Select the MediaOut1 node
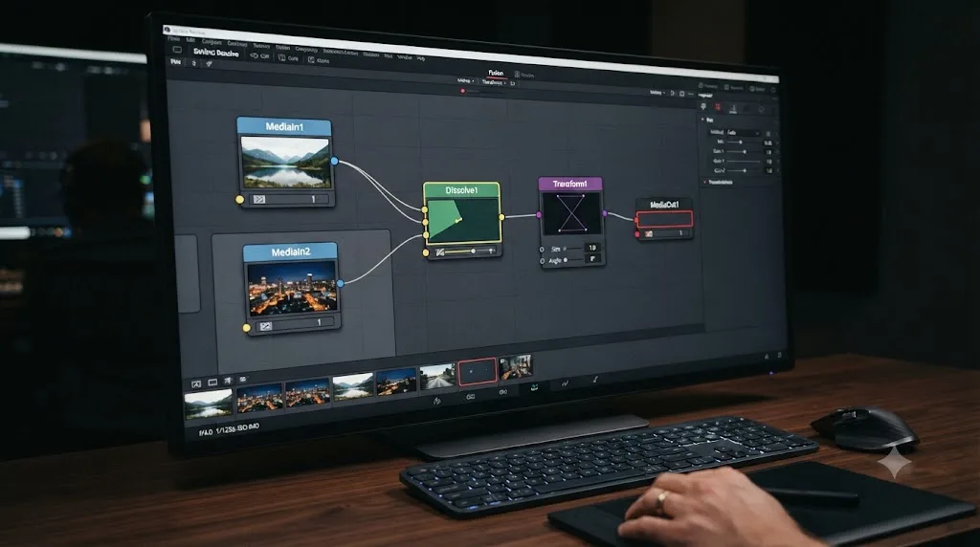The height and width of the screenshot is (547, 980). coord(664,219)
